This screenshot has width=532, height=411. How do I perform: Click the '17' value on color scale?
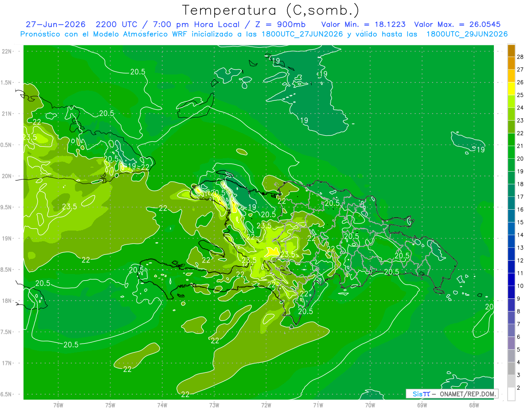pos(520,197)
